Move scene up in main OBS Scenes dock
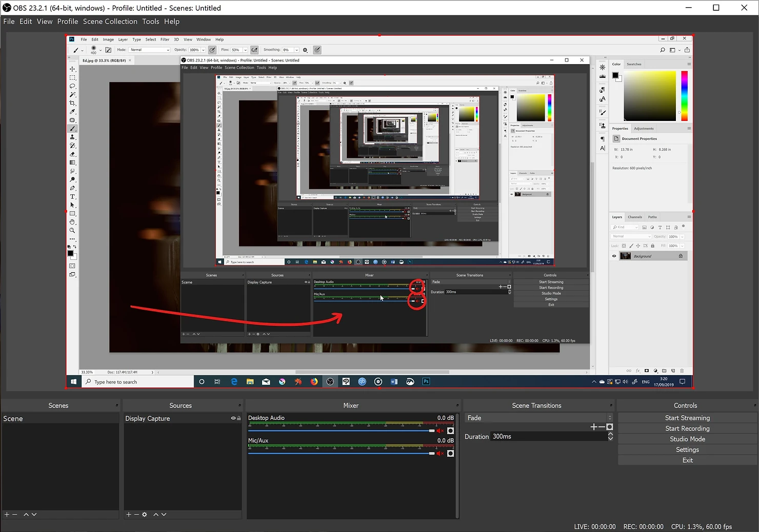Viewport: 759px width, 532px height. coord(26,514)
